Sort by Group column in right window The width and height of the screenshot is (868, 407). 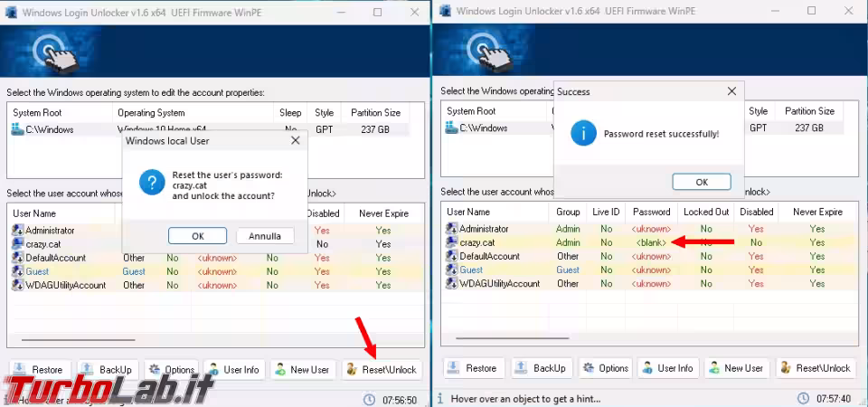pos(568,212)
